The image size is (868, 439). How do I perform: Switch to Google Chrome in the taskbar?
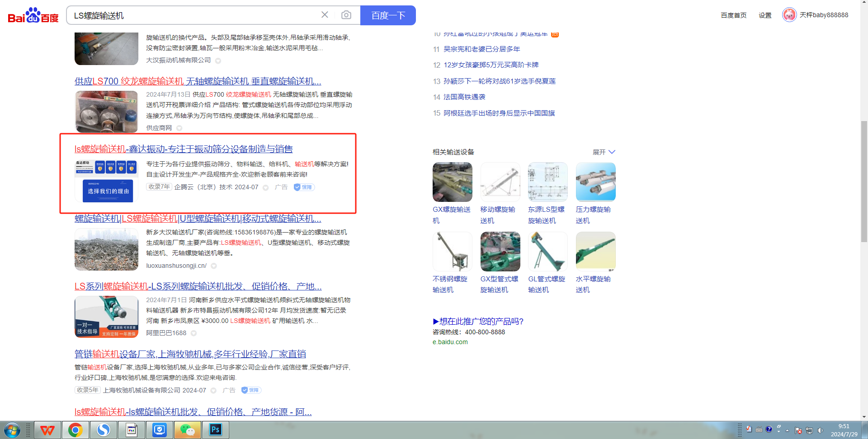click(75, 430)
